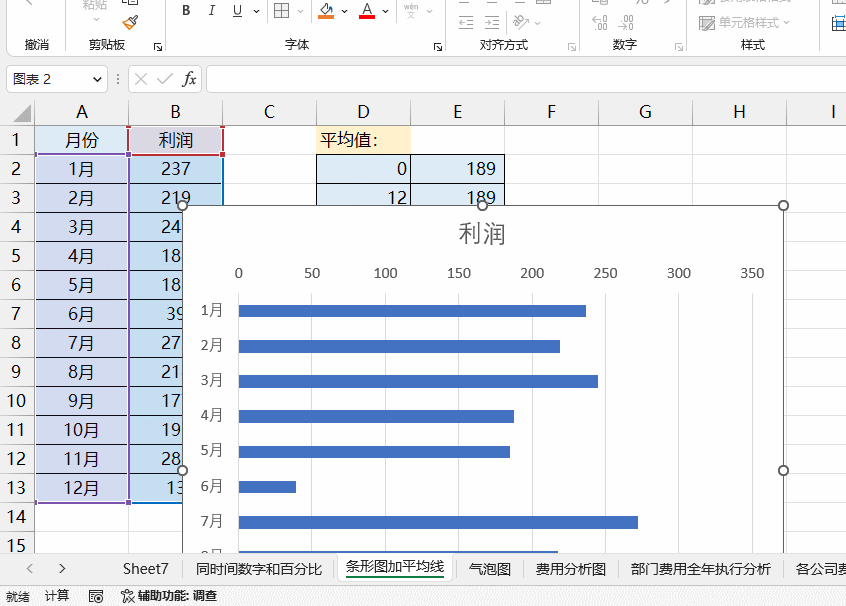Select the chart title 利润
Image resolution: width=846 pixels, height=606 pixels.
pyautogui.click(x=482, y=234)
